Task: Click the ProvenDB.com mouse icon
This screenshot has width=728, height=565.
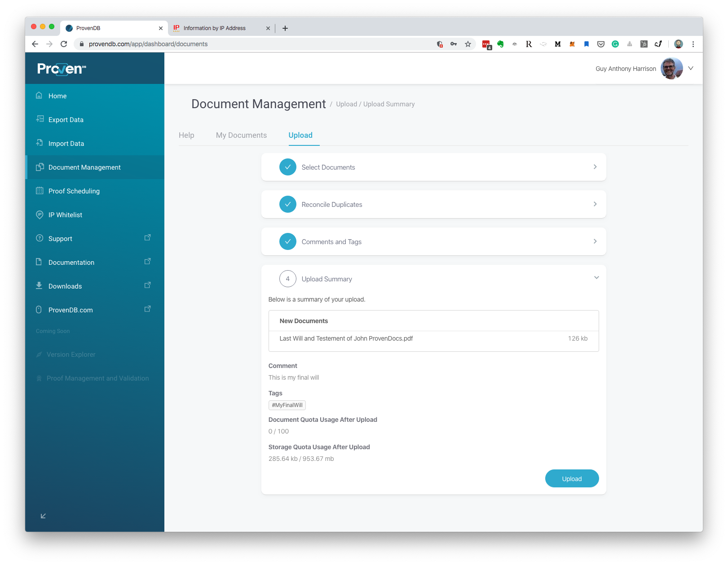Action: point(39,310)
